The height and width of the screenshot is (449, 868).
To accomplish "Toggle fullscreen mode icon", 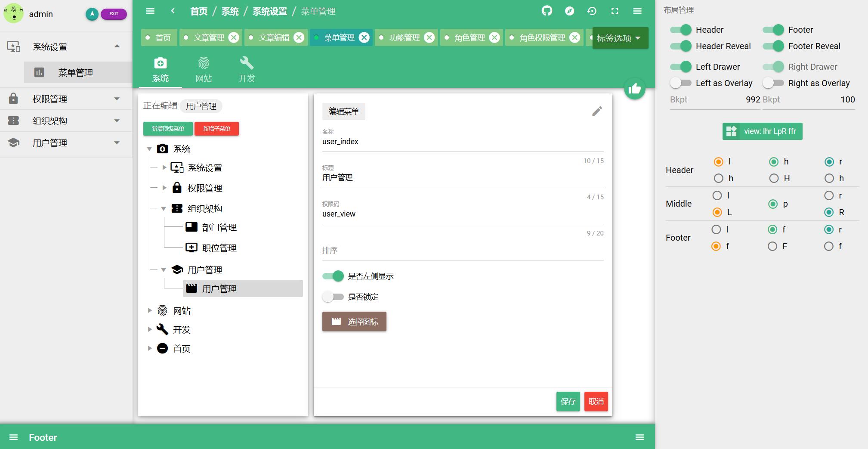I will (x=615, y=11).
